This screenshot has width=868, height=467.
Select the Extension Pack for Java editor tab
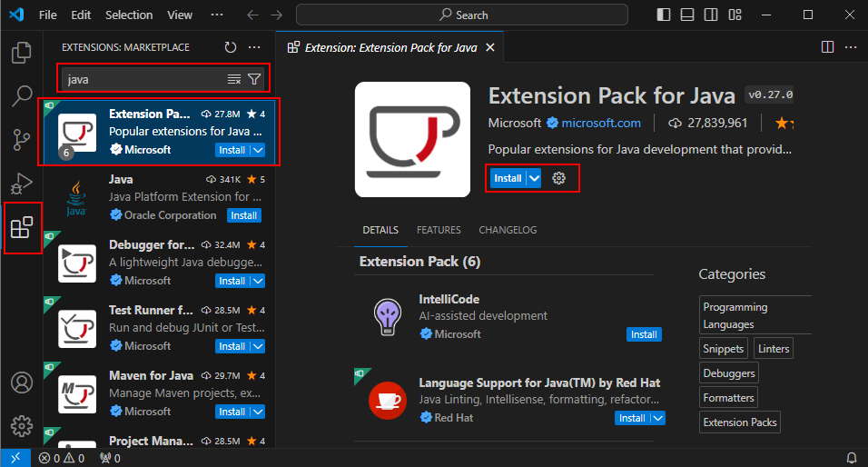[390, 47]
